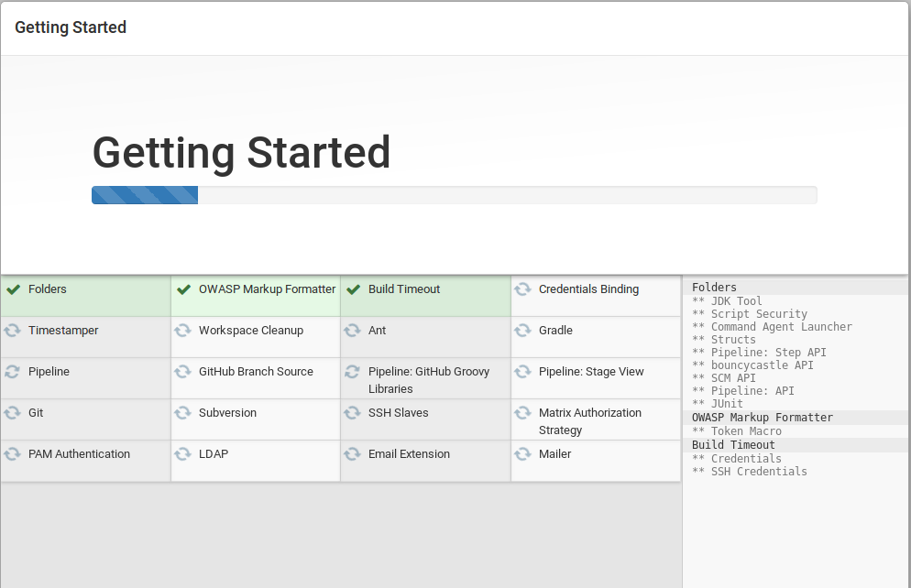Click the pending icon for the Pipeline plugin

pos(13,372)
